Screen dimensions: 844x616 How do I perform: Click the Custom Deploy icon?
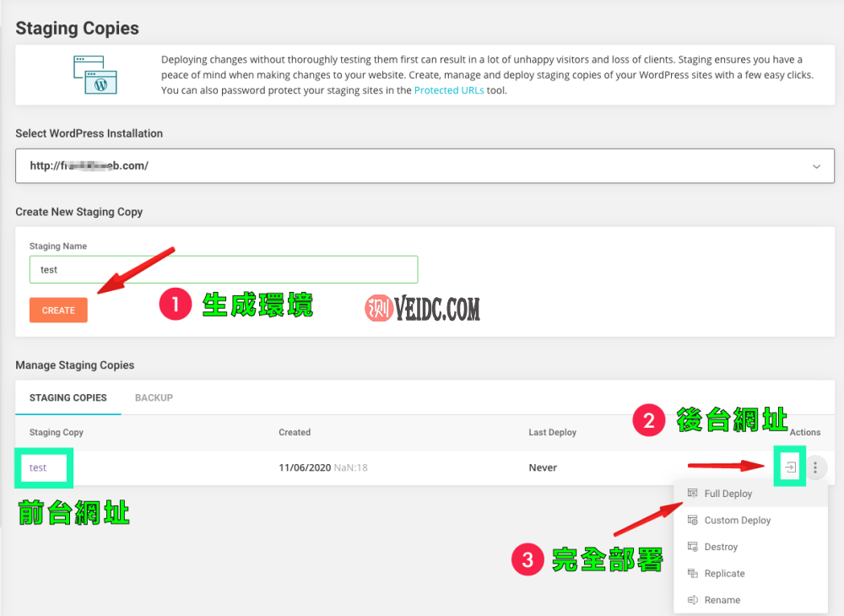click(x=691, y=520)
